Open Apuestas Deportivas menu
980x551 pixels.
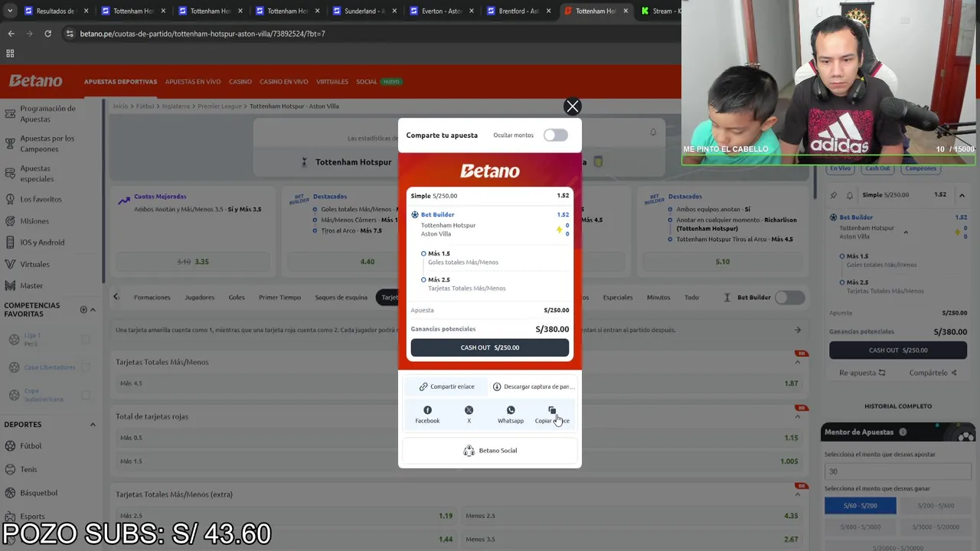120,82
